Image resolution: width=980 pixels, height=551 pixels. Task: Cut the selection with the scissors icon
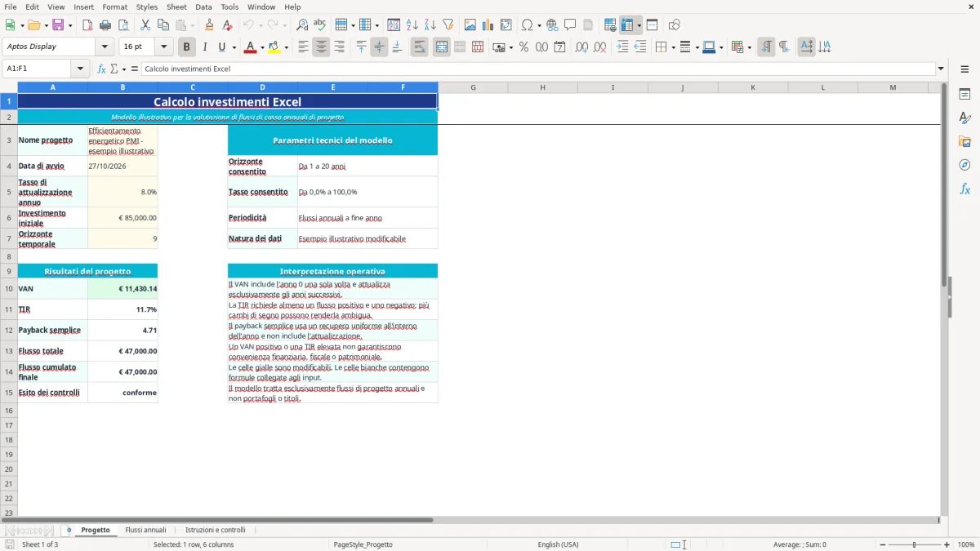[x=145, y=25]
